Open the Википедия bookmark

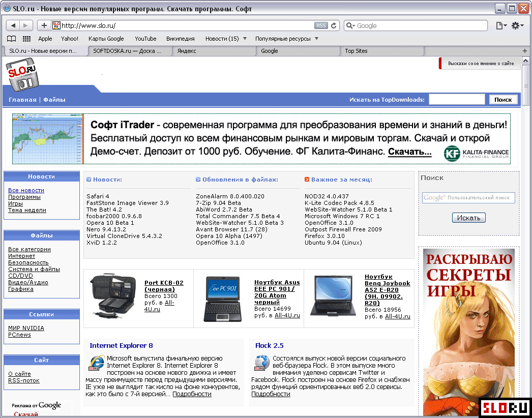coord(181,39)
